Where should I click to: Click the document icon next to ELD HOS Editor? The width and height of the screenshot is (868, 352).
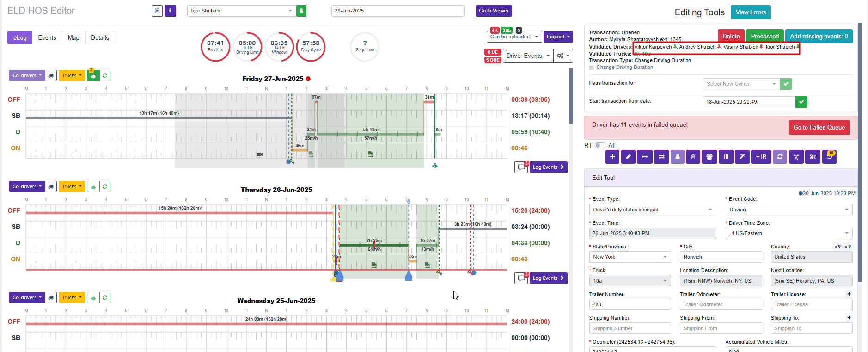tap(157, 11)
